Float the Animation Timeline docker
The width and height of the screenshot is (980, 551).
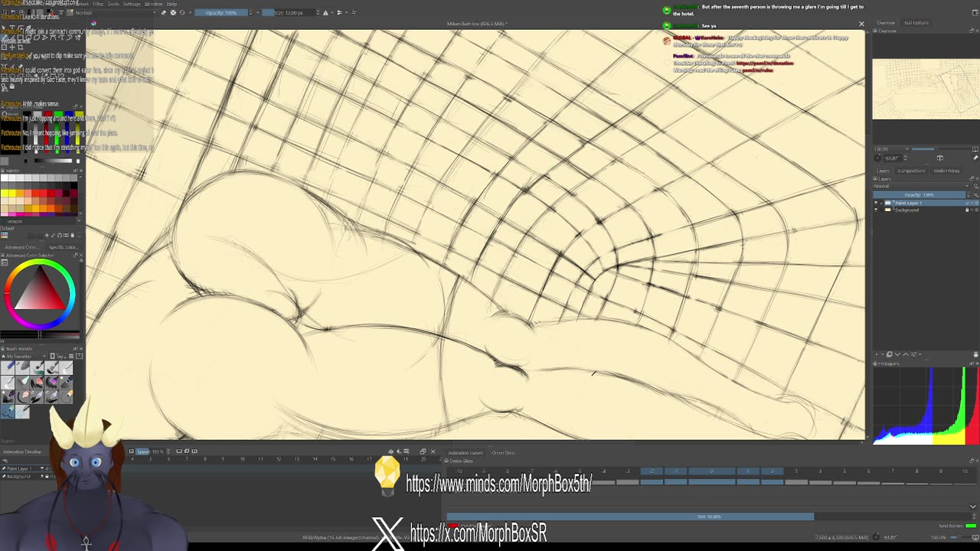[x=423, y=452]
